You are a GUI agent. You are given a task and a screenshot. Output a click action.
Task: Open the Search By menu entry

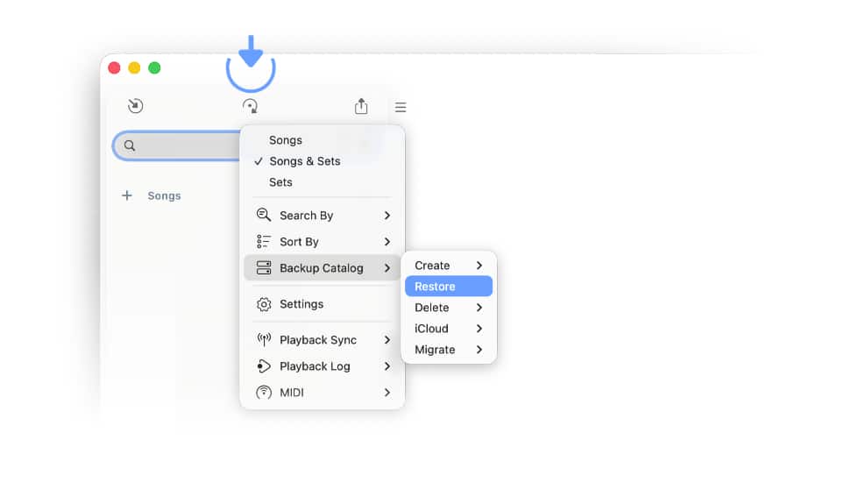point(322,216)
